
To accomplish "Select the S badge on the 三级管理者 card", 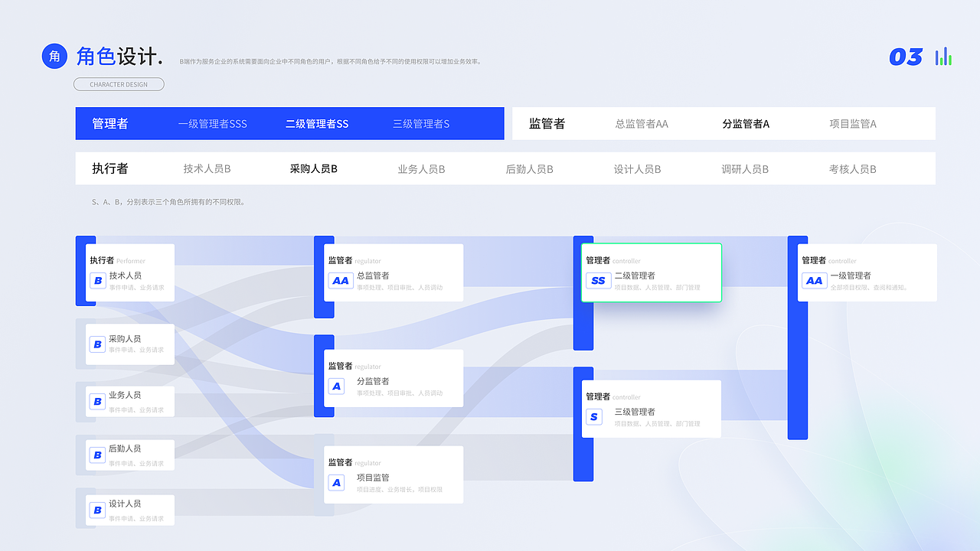I will pyautogui.click(x=594, y=416).
